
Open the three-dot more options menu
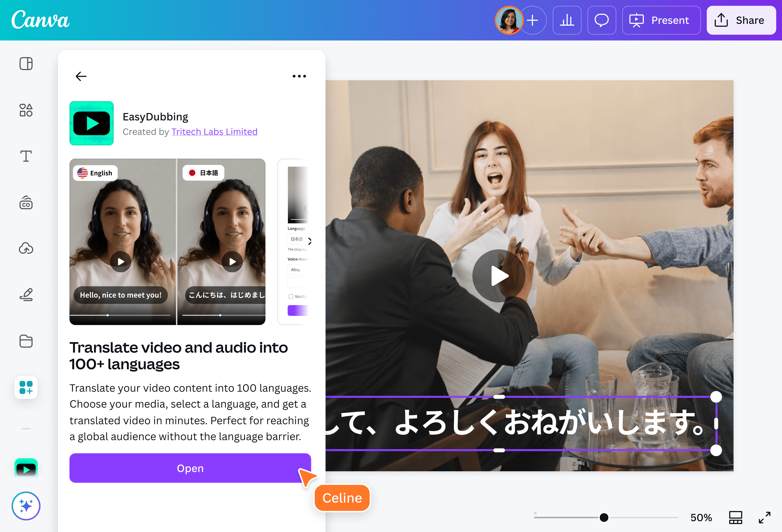point(299,76)
